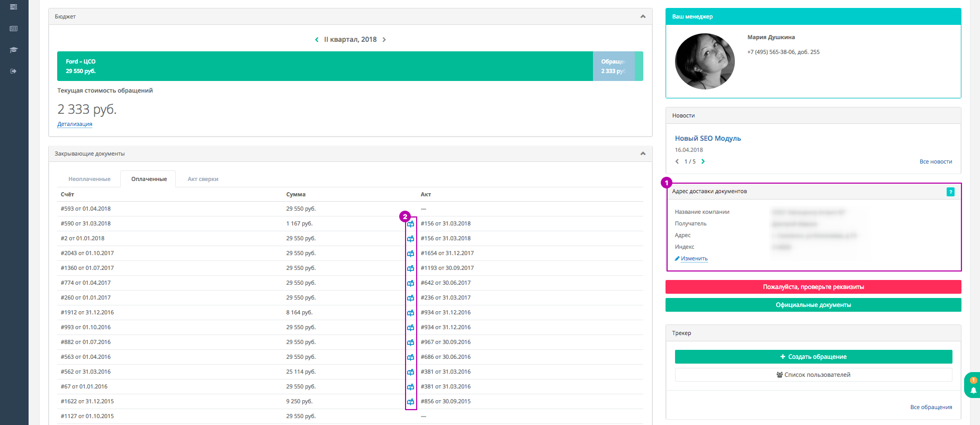Open the Новый SEO Модуль news headline
This screenshot has height=425, width=980.
(x=708, y=138)
